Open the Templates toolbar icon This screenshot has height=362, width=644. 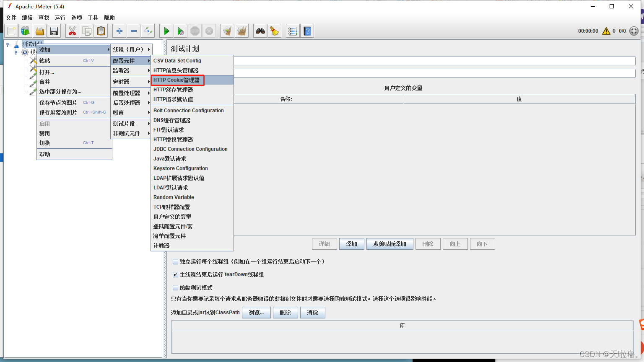(x=26, y=31)
